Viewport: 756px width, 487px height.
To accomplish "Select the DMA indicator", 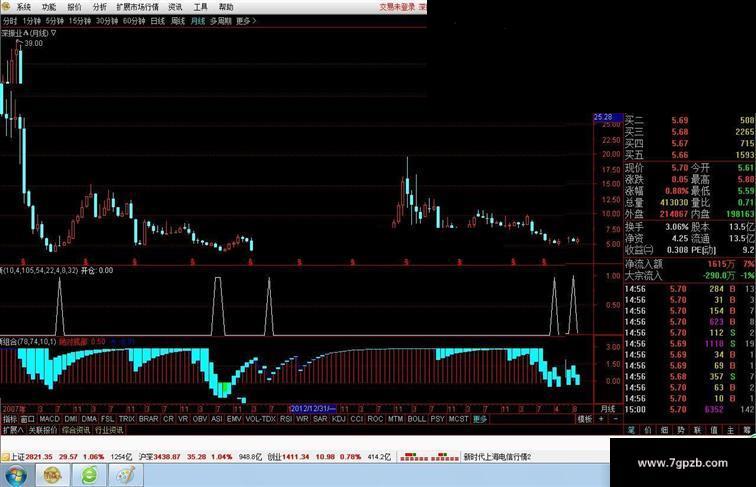I will coord(89,419).
